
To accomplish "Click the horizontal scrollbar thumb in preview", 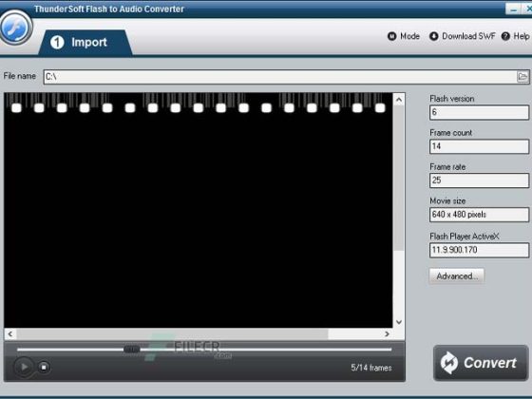I will point(172,333).
